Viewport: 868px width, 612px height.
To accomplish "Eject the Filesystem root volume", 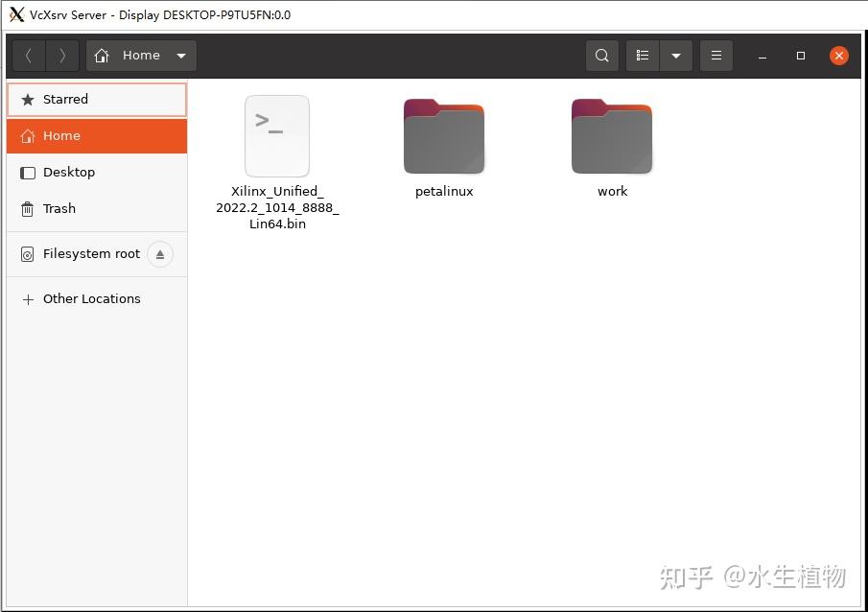I will coord(159,253).
